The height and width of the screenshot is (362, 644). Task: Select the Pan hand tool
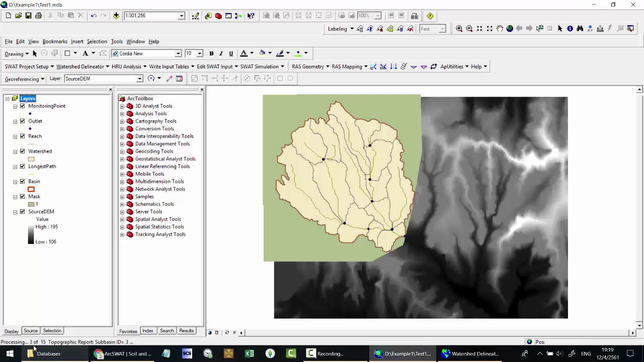tap(500, 29)
